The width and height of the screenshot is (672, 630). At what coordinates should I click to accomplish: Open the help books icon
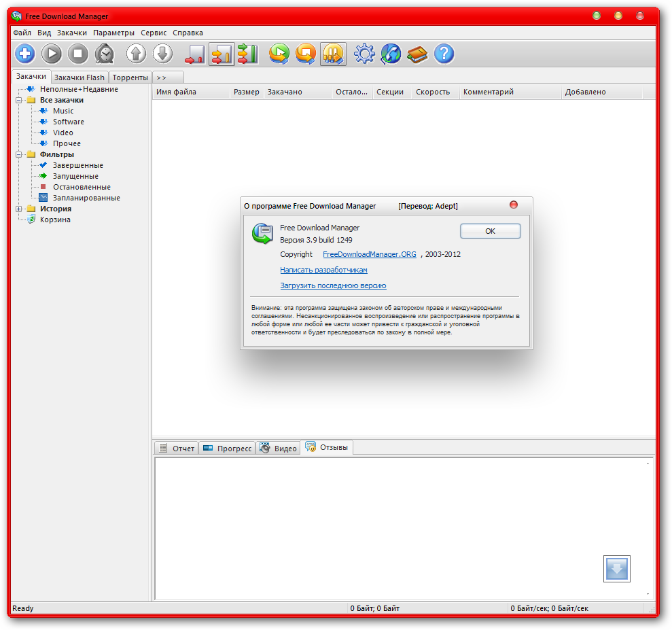tap(417, 54)
